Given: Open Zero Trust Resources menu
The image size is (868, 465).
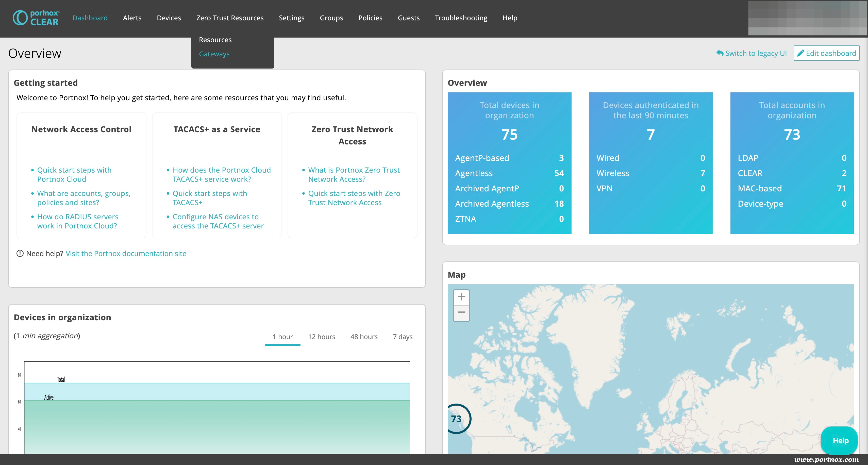Looking at the screenshot, I should click(x=230, y=18).
